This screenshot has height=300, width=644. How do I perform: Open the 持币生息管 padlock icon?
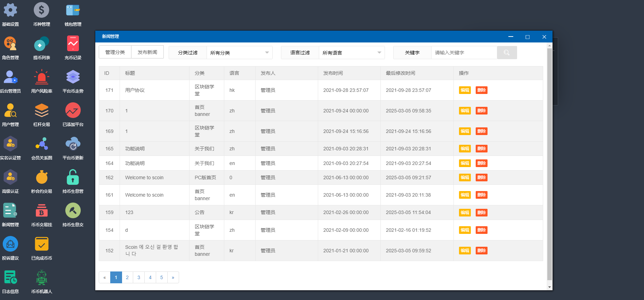(x=73, y=177)
